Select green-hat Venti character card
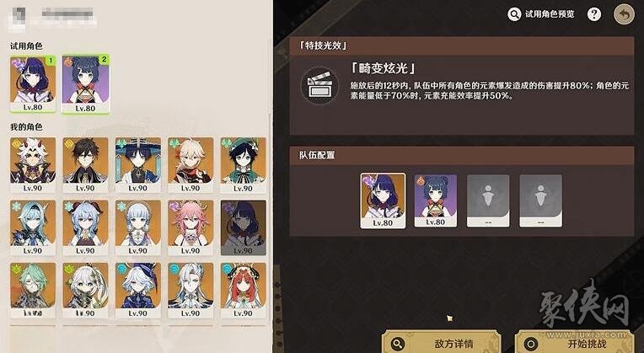644x353 pixels. (243, 164)
